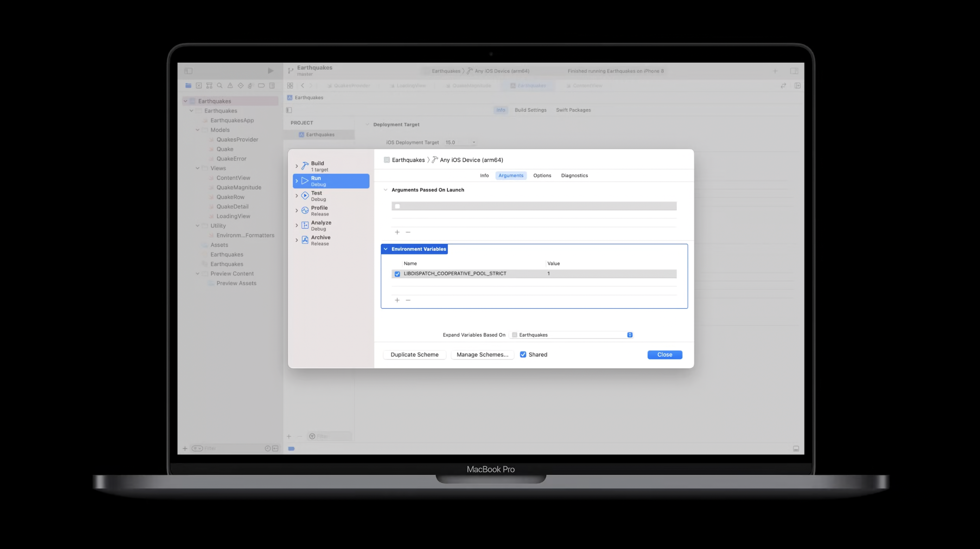980x549 pixels.
Task: Click the Analyze action icon
Action: [x=305, y=225]
